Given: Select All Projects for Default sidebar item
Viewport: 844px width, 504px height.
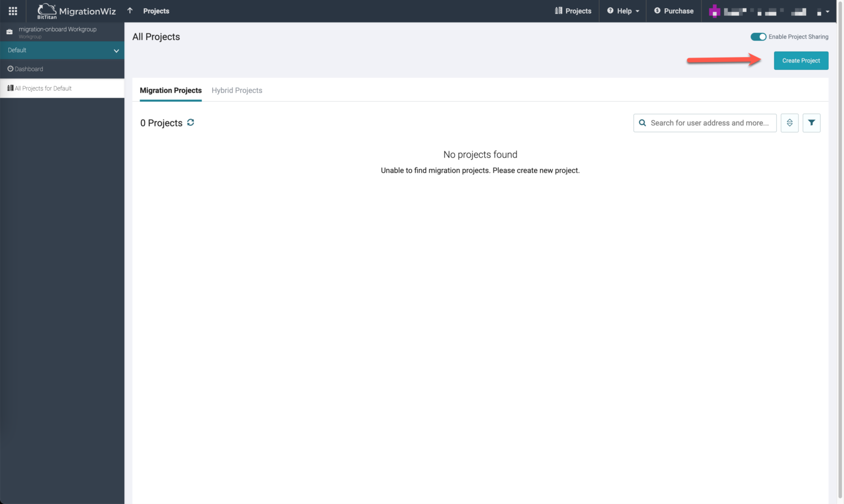Looking at the screenshot, I should coord(43,88).
